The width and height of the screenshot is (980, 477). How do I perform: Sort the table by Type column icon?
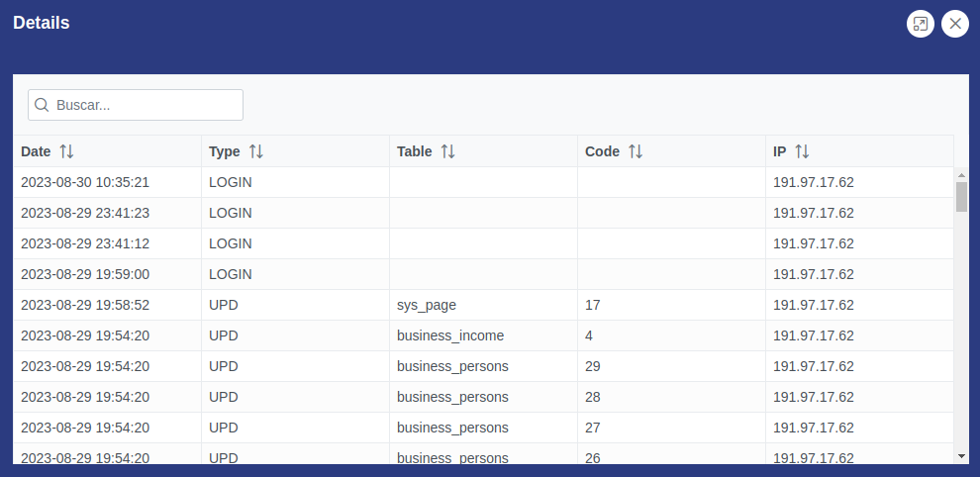[255, 151]
